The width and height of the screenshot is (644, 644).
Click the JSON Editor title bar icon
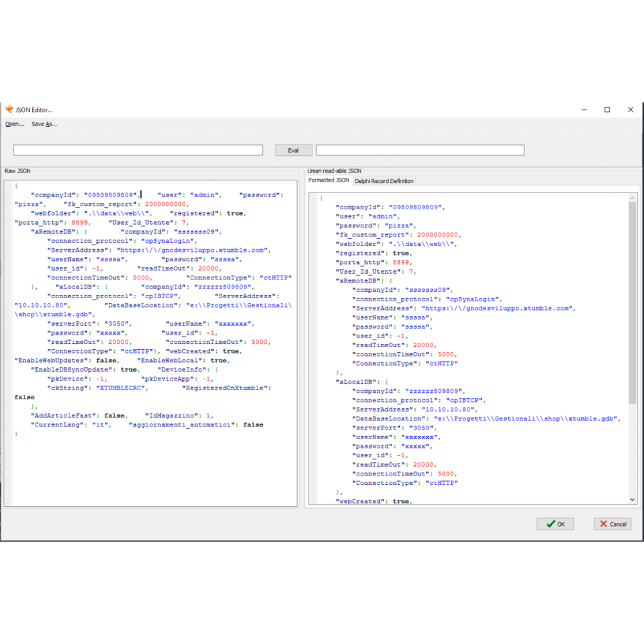pos(9,109)
